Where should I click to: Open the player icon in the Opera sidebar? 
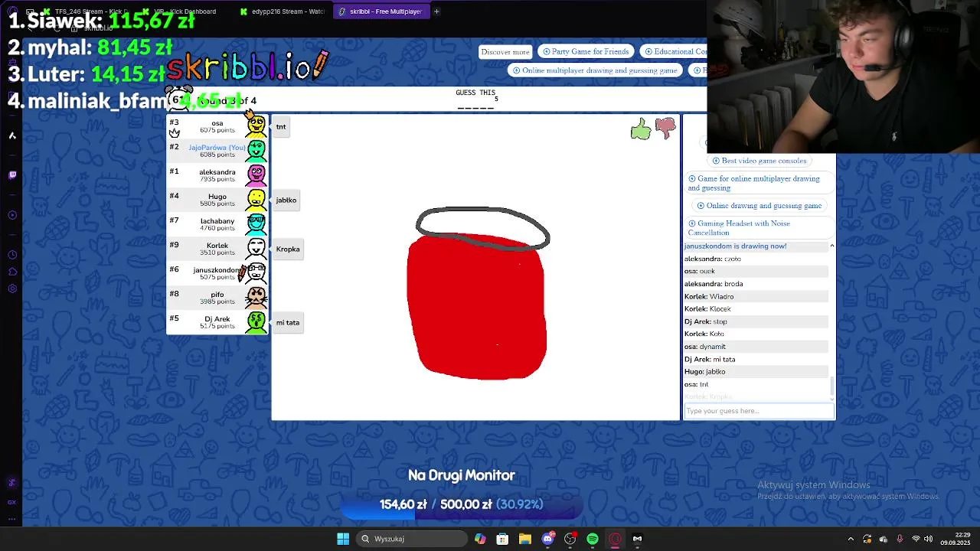pos(12,215)
